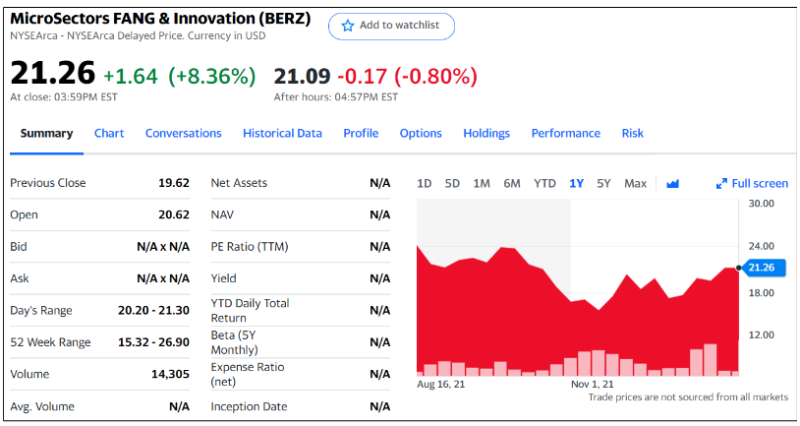This screenshot has width=800, height=426.
Task: Go to the Conversations tab
Action: tap(183, 133)
